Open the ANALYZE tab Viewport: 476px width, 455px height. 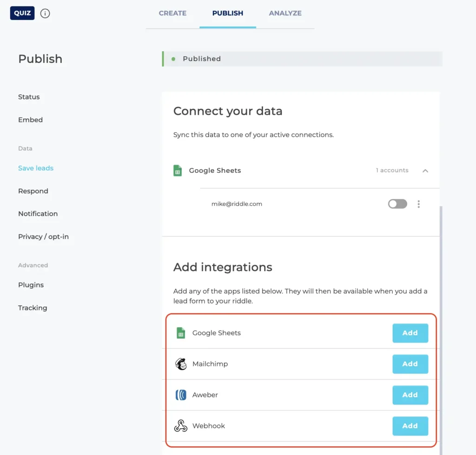click(x=285, y=13)
